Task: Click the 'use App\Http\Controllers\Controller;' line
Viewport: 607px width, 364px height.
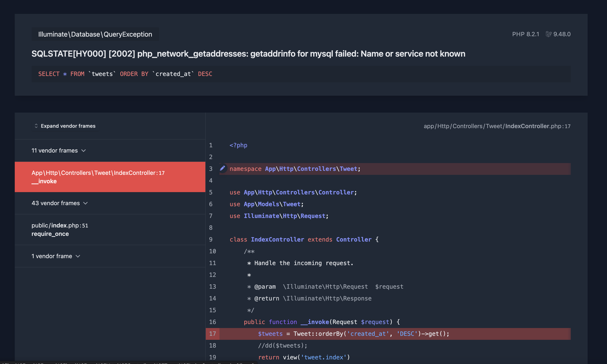Action: pos(293,192)
